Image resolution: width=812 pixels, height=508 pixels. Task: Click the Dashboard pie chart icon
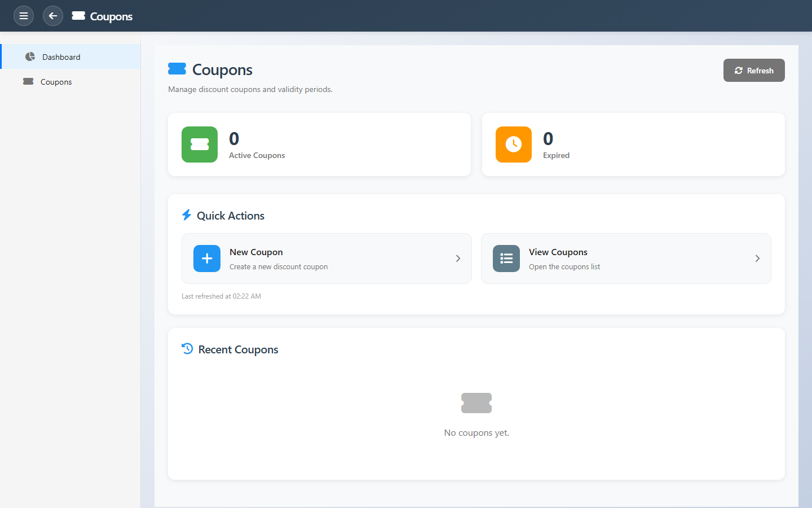(30, 57)
